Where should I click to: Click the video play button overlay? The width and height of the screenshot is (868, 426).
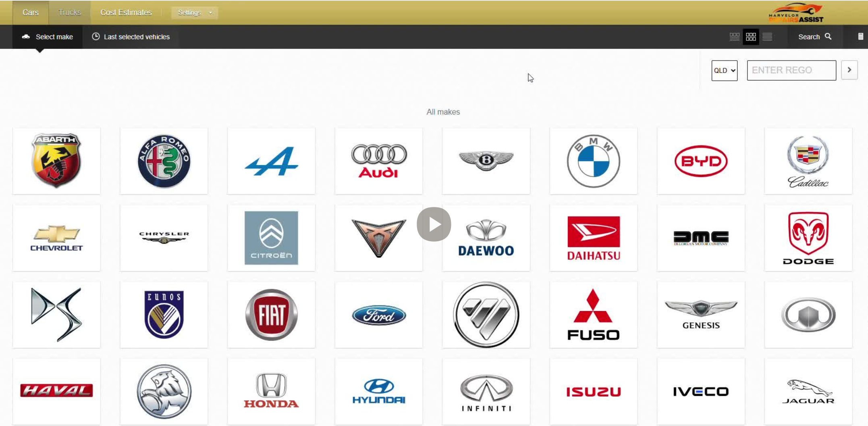(x=434, y=224)
